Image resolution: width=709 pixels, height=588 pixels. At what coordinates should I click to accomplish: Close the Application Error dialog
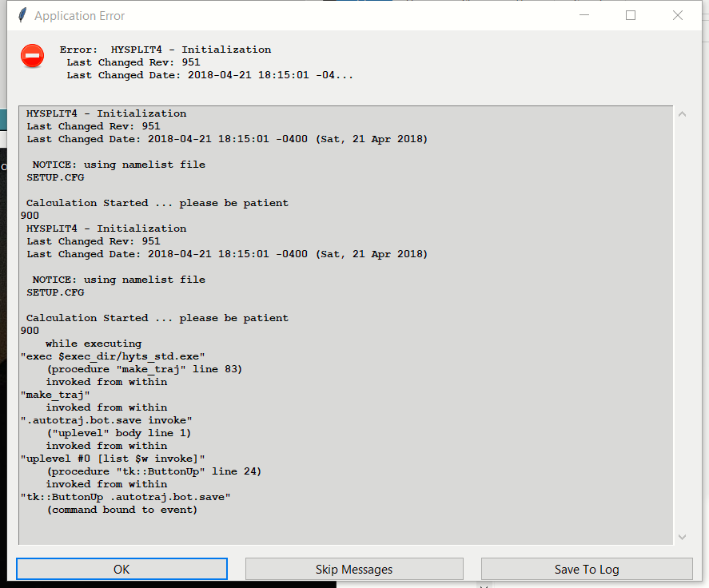click(x=677, y=15)
